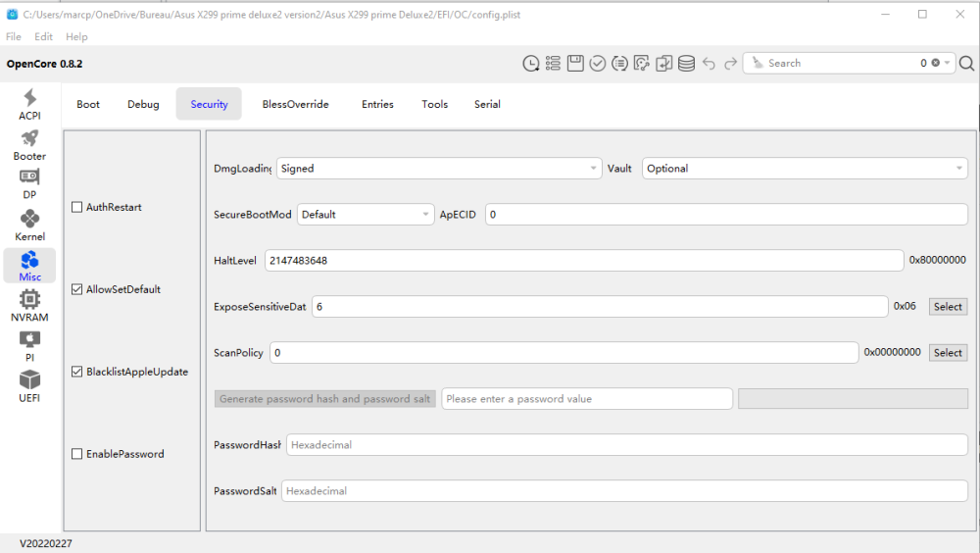Expand the search history dropdown arrow
Screen dimensions: 980x553
(x=947, y=63)
